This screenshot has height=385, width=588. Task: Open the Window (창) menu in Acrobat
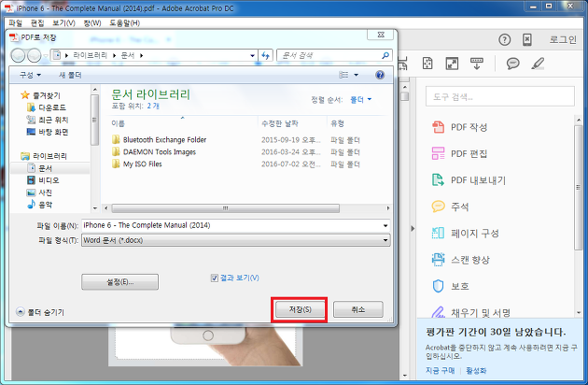click(92, 23)
